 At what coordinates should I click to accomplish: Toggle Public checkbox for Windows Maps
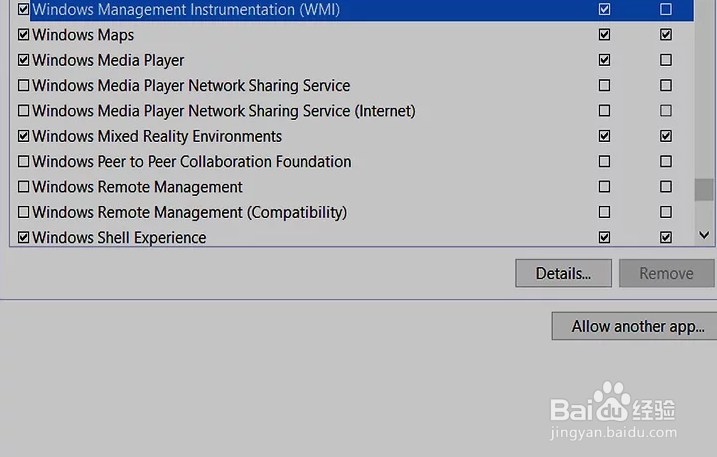(x=666, y=35)
